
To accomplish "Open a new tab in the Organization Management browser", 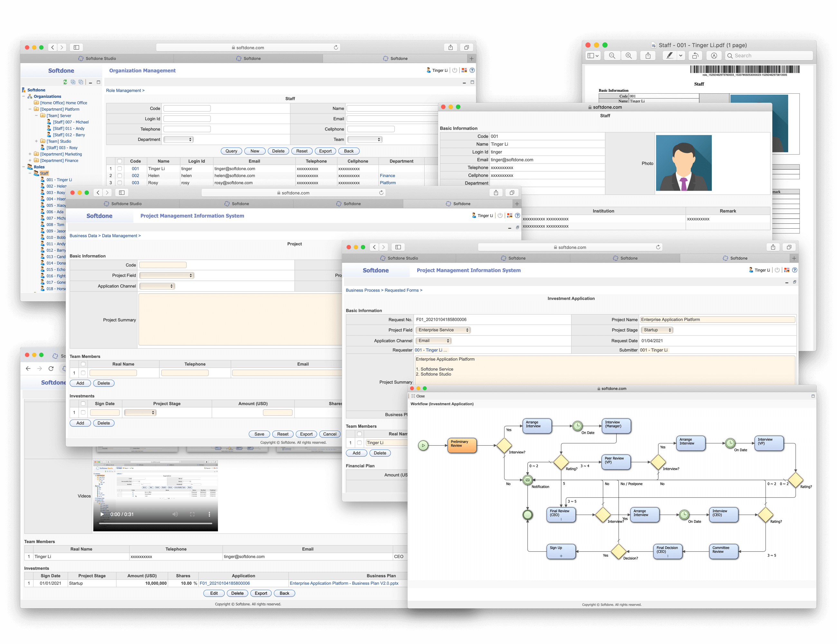I will 471,59.
